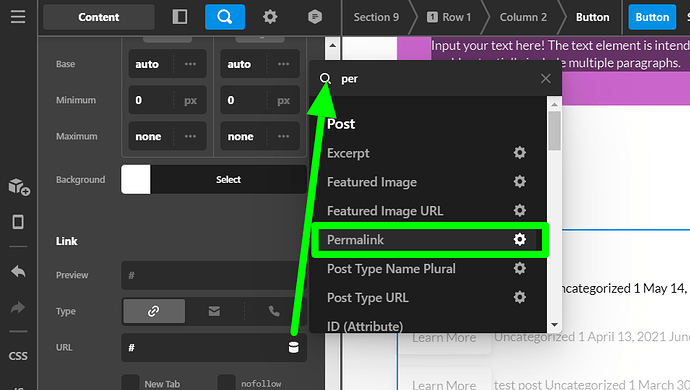690x390 pixels.
Task: Open Maximum options for second column
Action: (x=283, y=136)
